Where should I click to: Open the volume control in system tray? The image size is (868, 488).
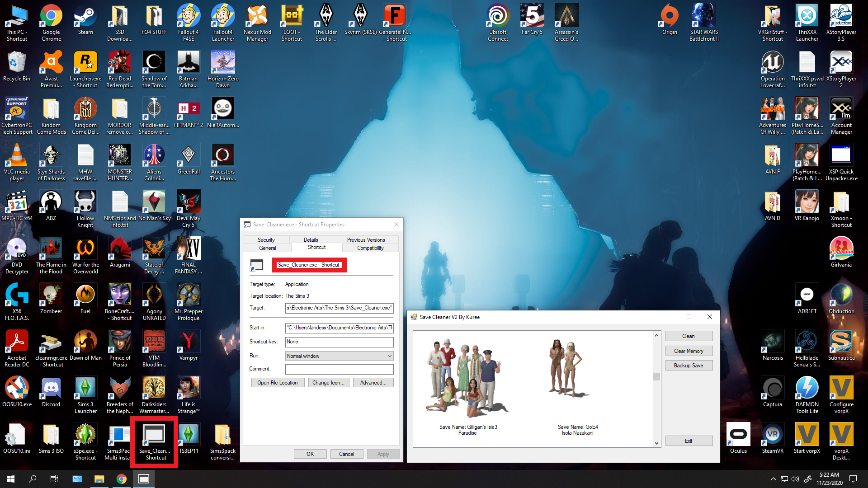[x=795, y=479]
